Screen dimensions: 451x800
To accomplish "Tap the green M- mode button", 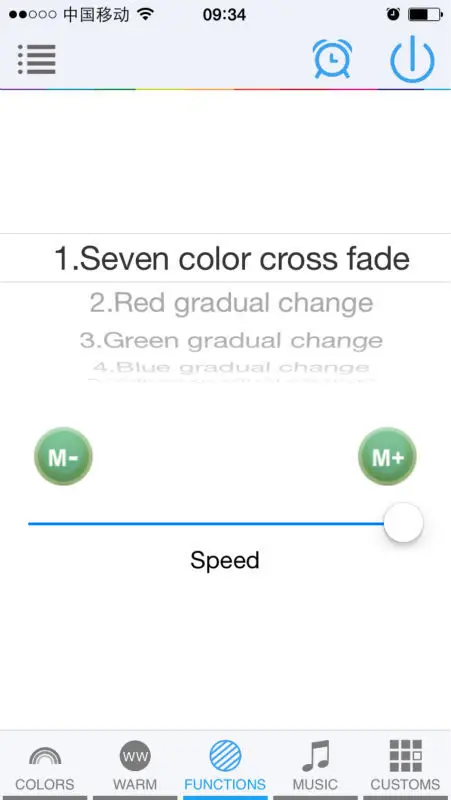I will [x=63, y=457].
